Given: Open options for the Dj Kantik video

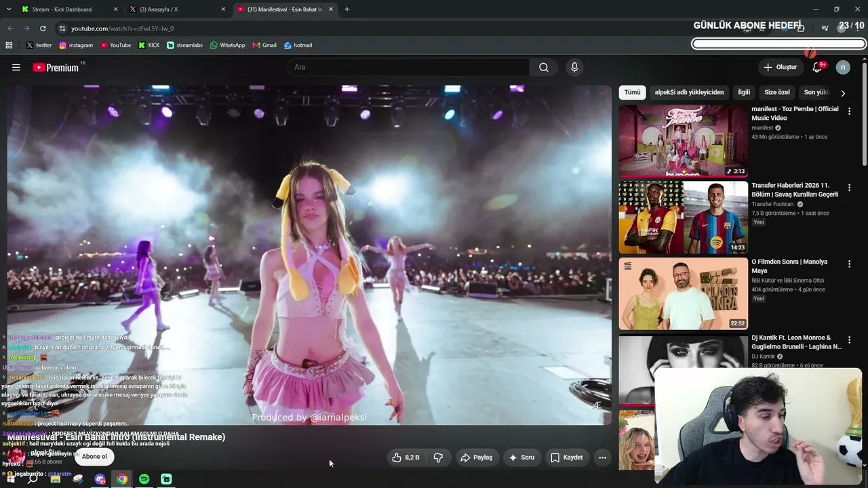Looking at the screenshot, I should pos(849,340).
